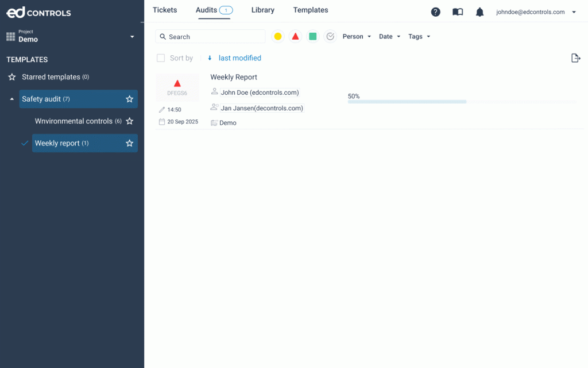
Task: Switch to the Tickets tab
Action: point(165,10)
